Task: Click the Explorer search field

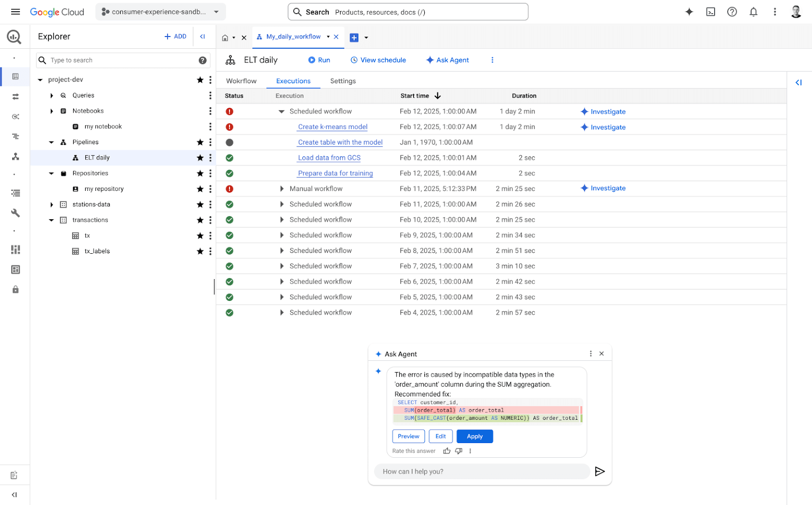Action: pyautogui.click(x=123, y=60)
